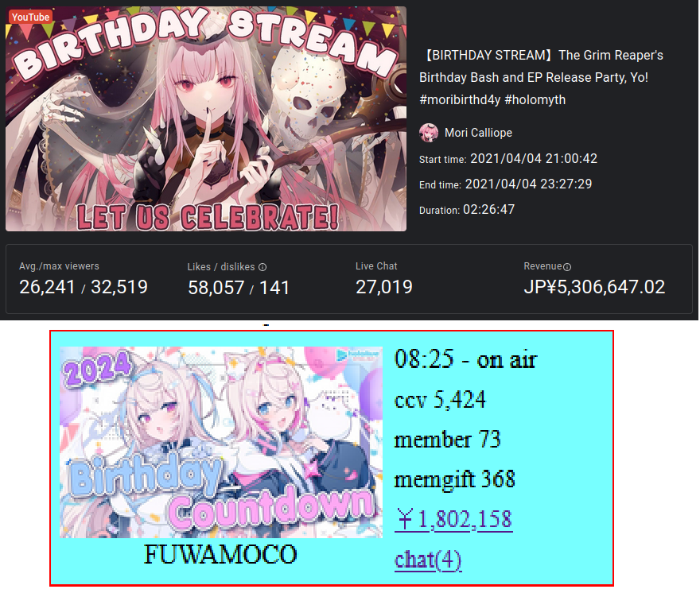Viewport: 700px width, 593px height.
Task: Open Mori Calliope's channel avatar
Action: pyautogui.click(x=429, y=133)
